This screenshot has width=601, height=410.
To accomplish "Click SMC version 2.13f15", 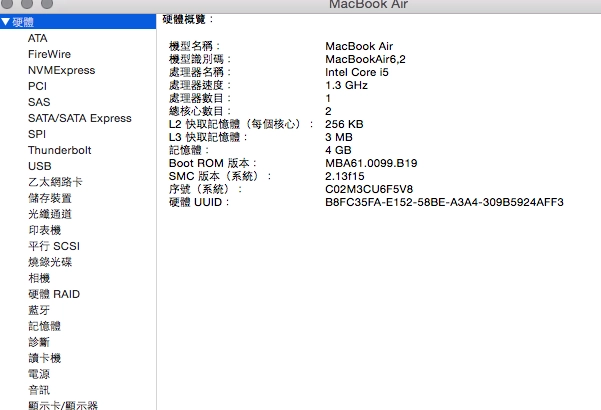I will coord(345,176).
